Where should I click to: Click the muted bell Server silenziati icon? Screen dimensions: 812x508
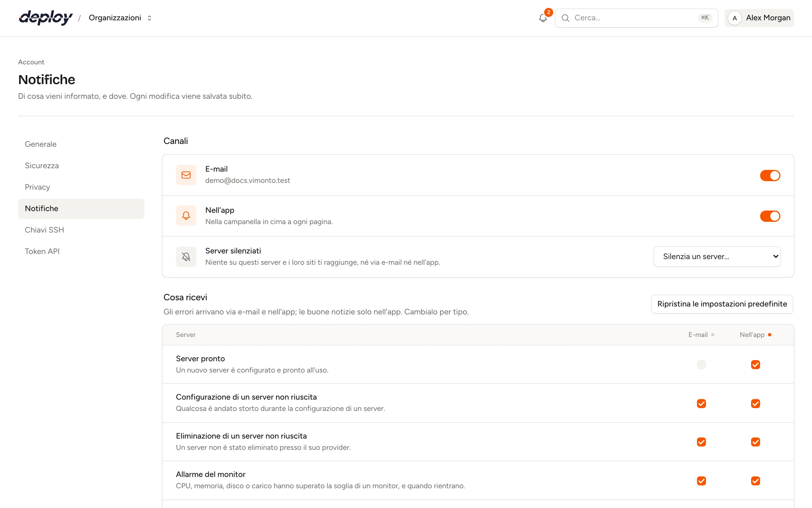point(186,257)
